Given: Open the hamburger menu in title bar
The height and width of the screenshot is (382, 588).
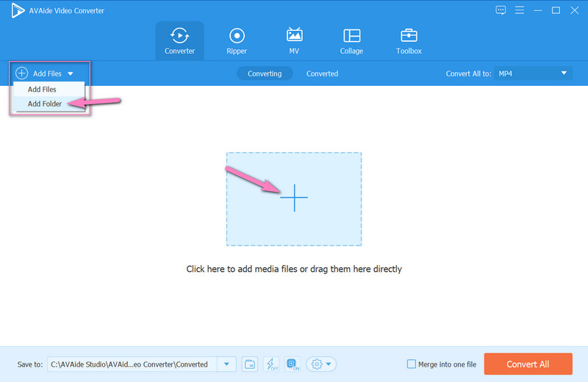Looking at the screenshot, I should point(520,10).
